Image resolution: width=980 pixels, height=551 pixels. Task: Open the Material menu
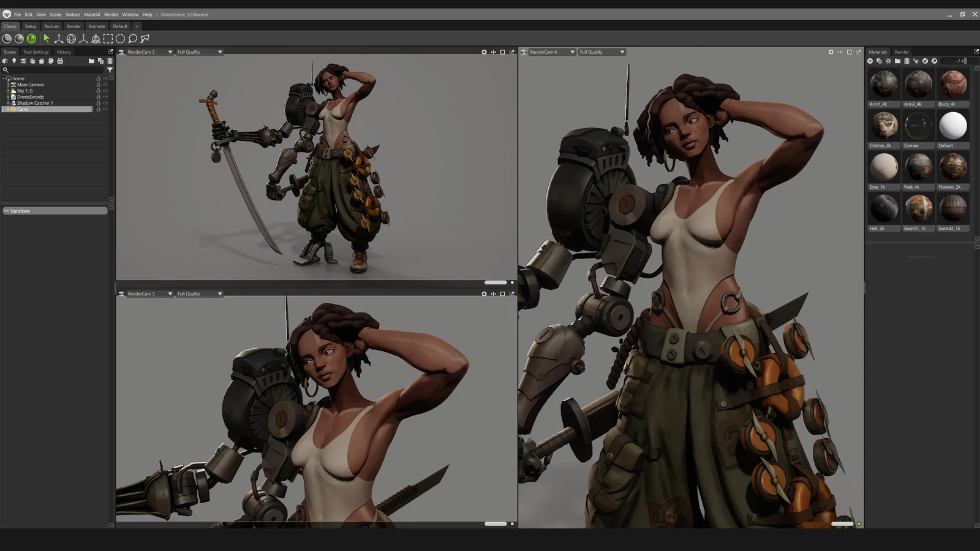coord(91,15)
